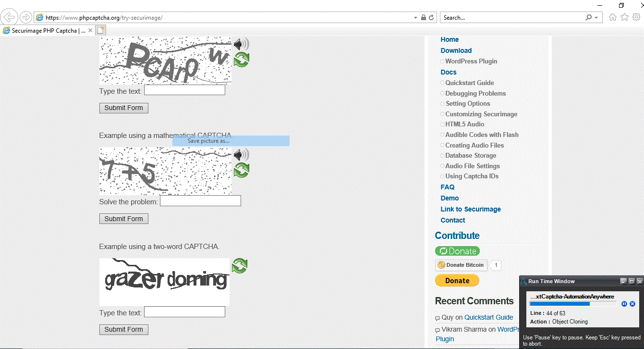Go to Setting Options page
This screenshot has width=644, height=349.
[468, 103]
